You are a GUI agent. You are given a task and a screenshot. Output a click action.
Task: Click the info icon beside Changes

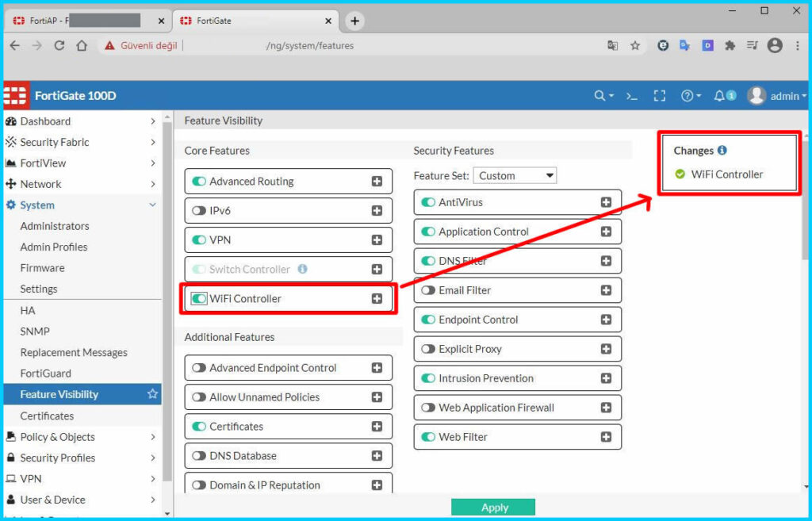tap(722, 150)
